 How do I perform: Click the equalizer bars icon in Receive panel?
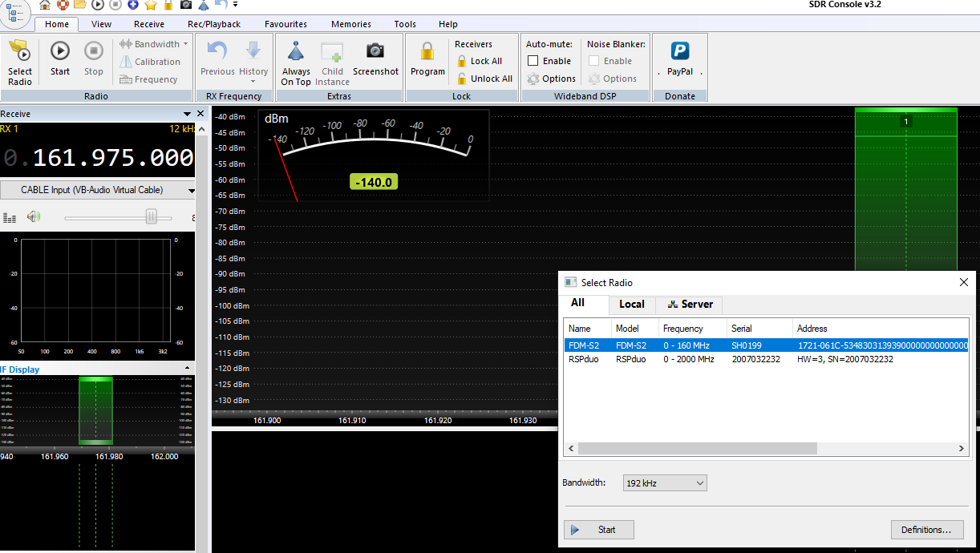tap(10, 217)
